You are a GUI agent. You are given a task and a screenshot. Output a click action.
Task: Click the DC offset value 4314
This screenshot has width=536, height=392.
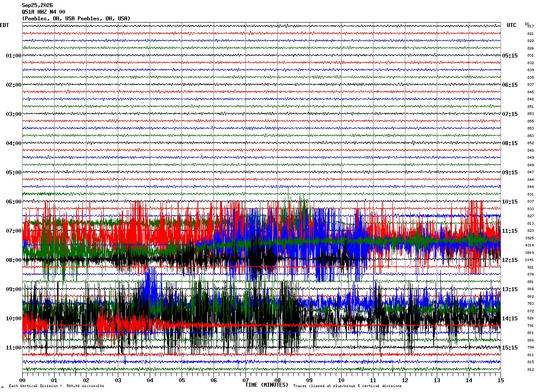click(529, 245)
